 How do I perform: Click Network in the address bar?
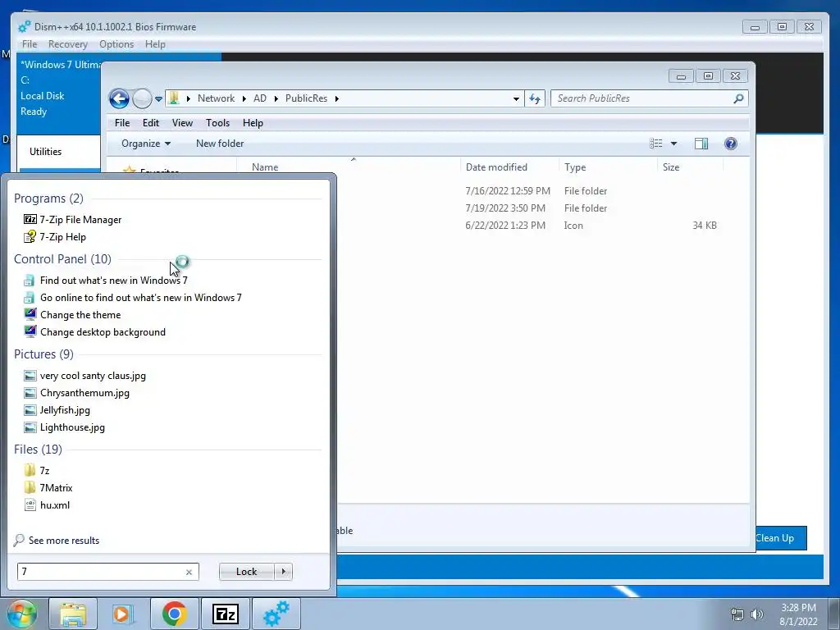[x=216, y=98]
